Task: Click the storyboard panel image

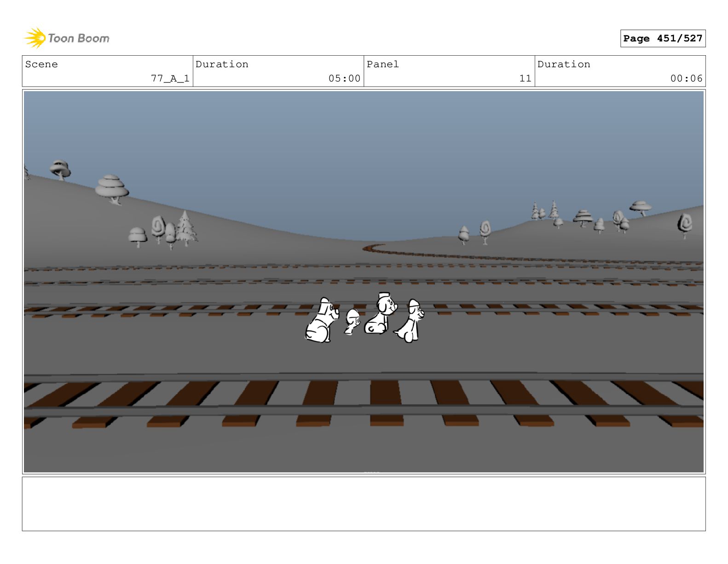Action: pos(364,282)
